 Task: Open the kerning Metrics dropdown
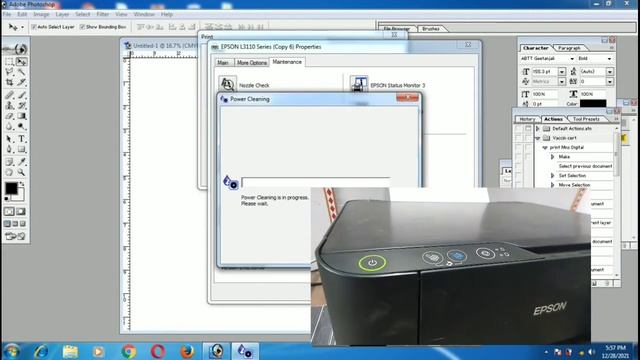click(562, 82)
